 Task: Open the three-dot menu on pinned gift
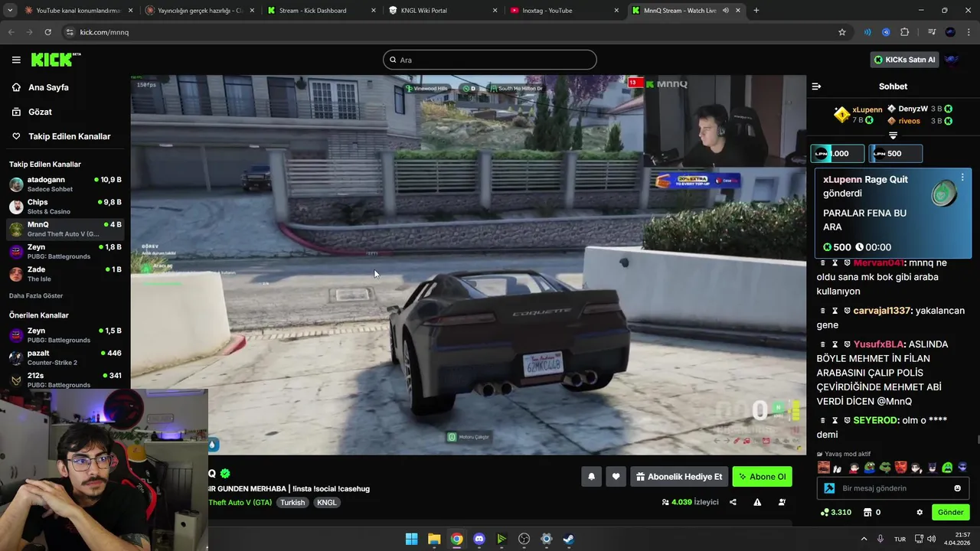click(962, 178)
